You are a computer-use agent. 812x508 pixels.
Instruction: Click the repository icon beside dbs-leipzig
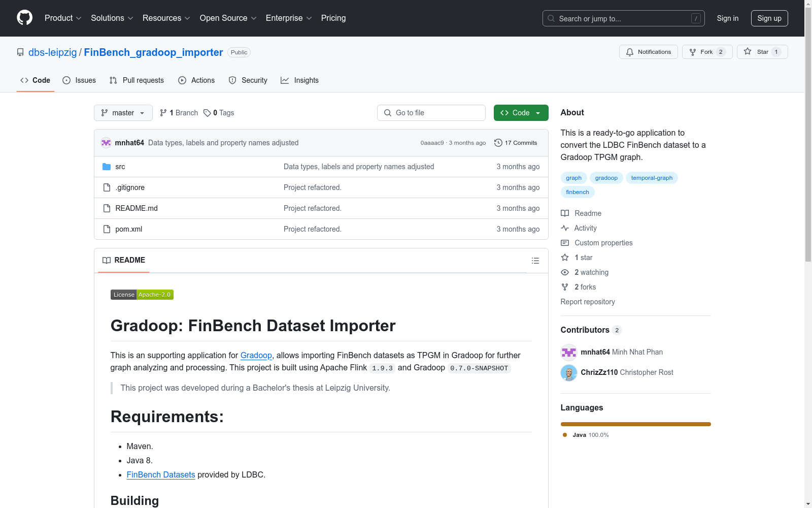click(20, 52)
